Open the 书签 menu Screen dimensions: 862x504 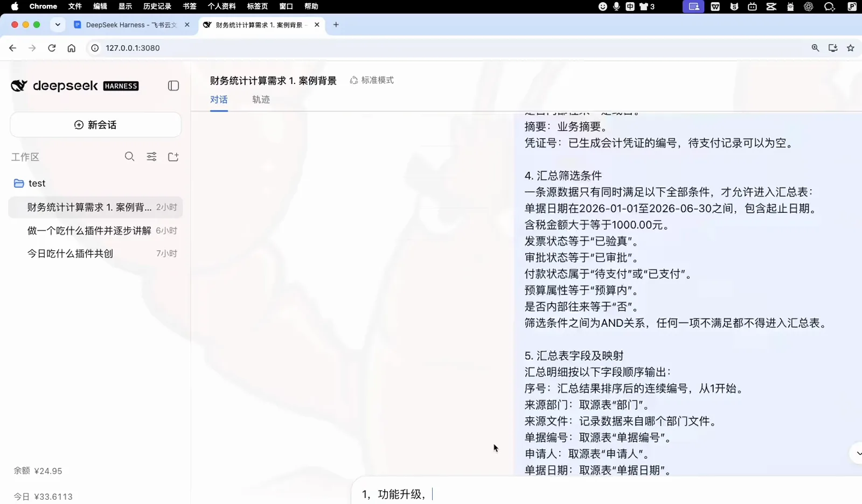[x=190, y=6]
